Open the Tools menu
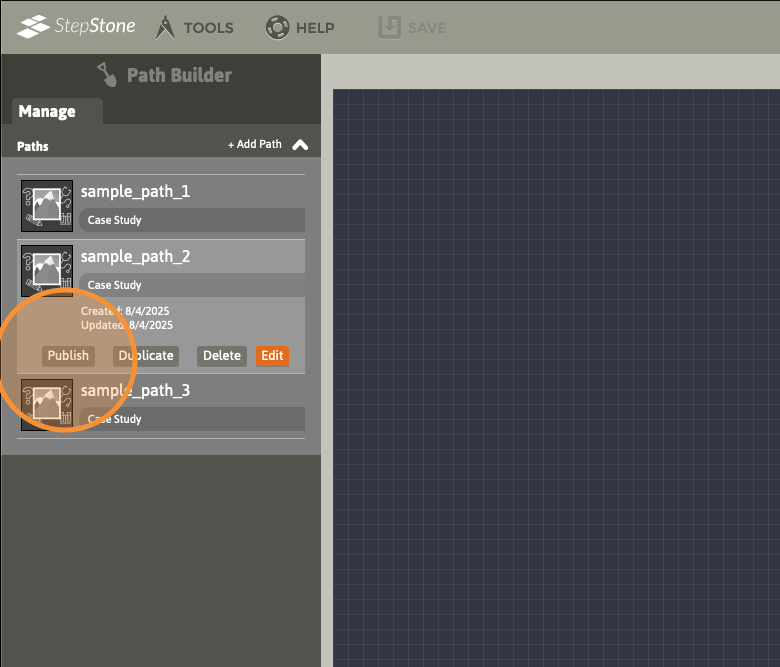This screenshot has width=780, height=667. 194,27
